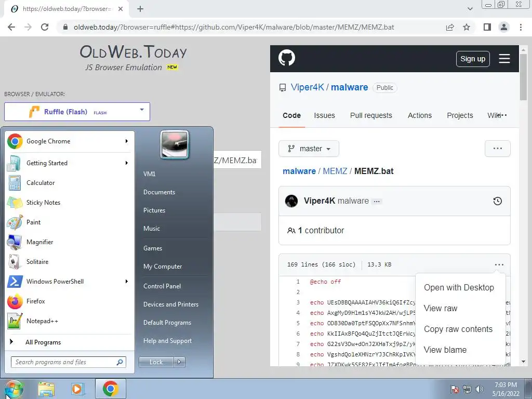Click the Start menu user picture
The width and height of the screenshot is (532, 399).
coord(175,144)
